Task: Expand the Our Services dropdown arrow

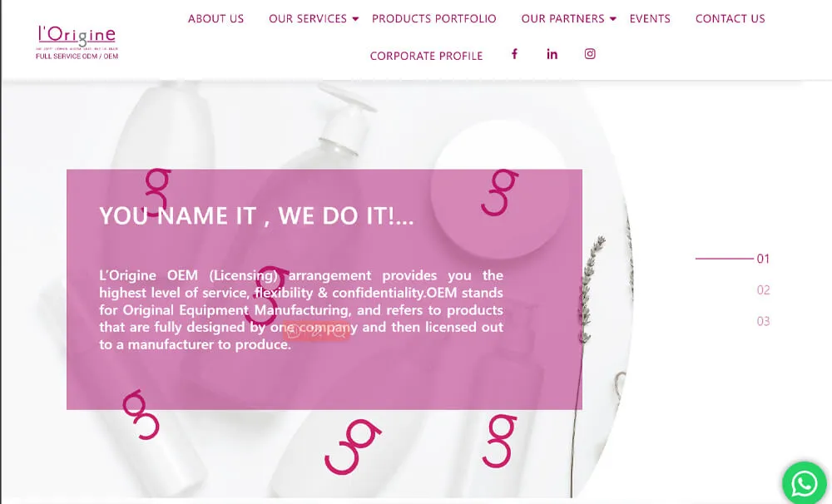Action: point(355,19)
